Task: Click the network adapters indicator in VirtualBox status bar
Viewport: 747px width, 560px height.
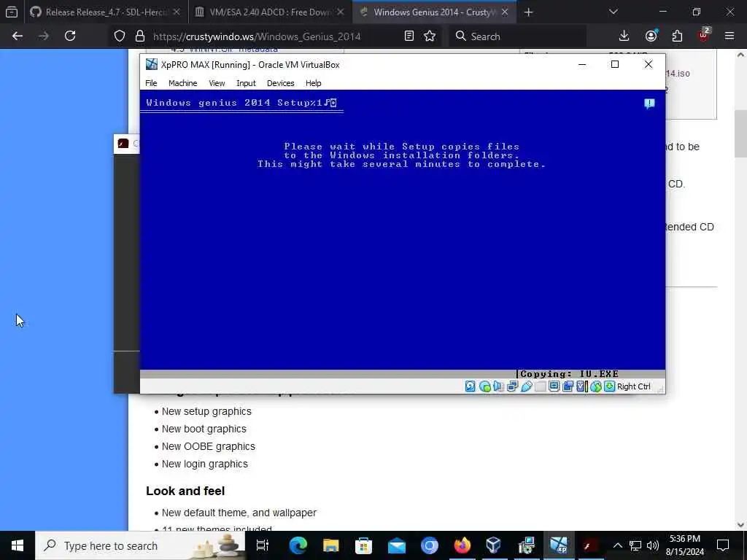Action: [x=512, y=386]
